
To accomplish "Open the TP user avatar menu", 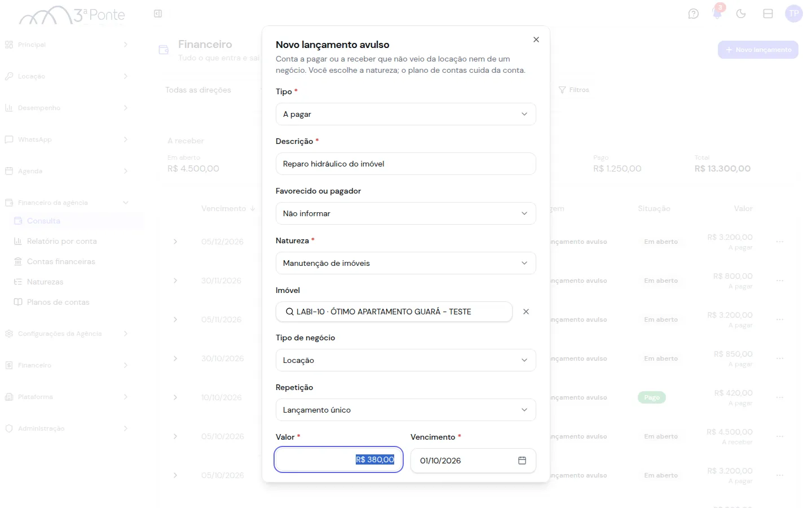I will [794, 14].
